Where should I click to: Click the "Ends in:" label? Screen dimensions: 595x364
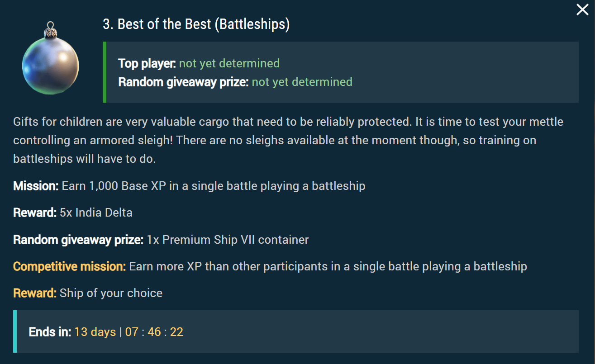point(50,332)
